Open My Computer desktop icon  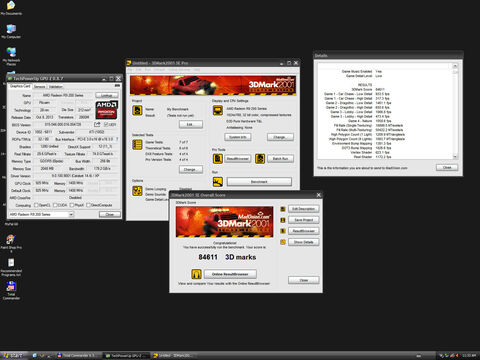tap(11, 32)
